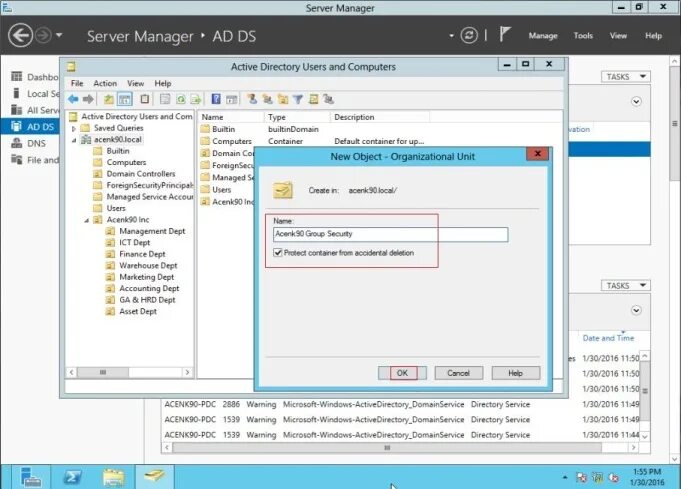Click Server Manager refresh icon
Screen dimensions: 681x489
(469, 35)
